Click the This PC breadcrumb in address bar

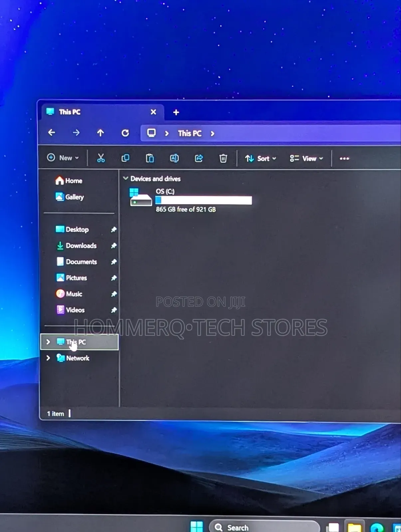(x=190, y=133)
